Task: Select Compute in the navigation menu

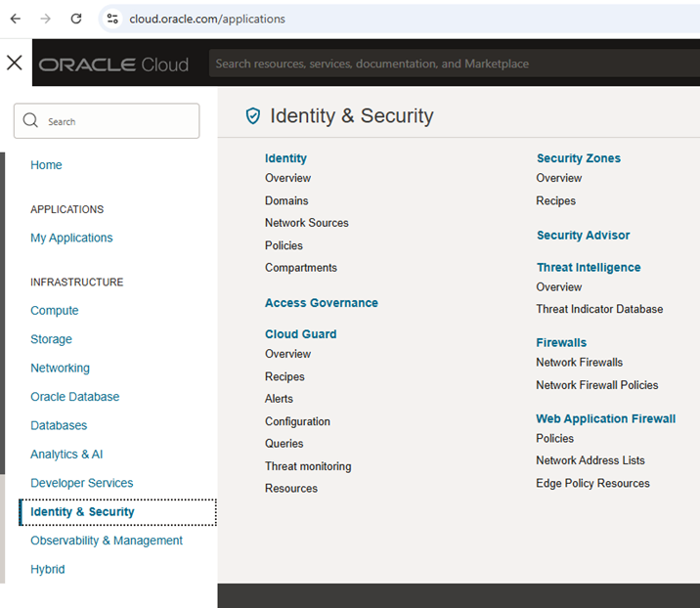Action: [55, 311]
